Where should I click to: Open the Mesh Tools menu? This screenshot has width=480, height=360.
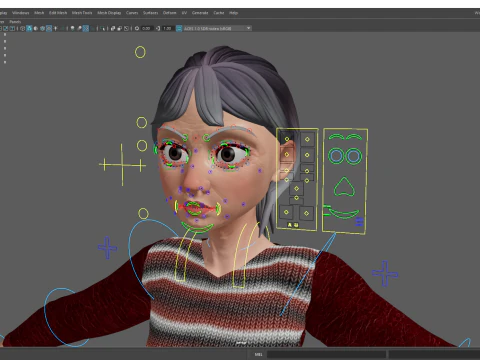(x=82, y=13)
